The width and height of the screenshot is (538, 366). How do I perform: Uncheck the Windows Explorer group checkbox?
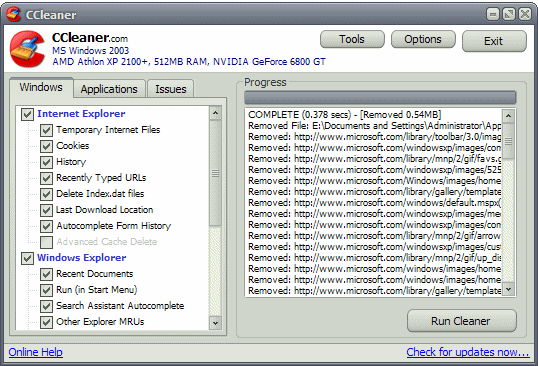point(27,258)
